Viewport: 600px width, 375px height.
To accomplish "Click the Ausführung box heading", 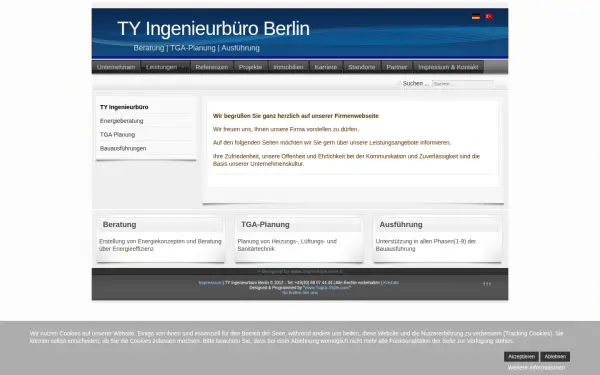I will 401,225.
